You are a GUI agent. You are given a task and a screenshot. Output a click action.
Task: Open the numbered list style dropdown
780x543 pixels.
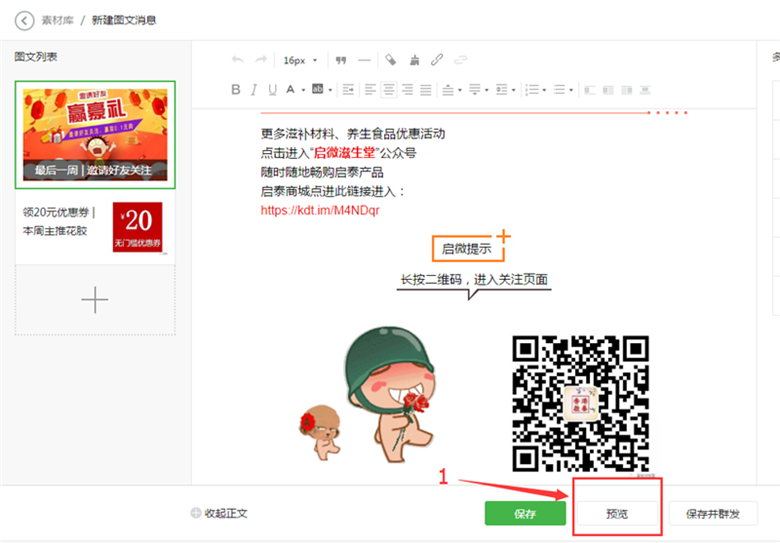pos(544,90)
